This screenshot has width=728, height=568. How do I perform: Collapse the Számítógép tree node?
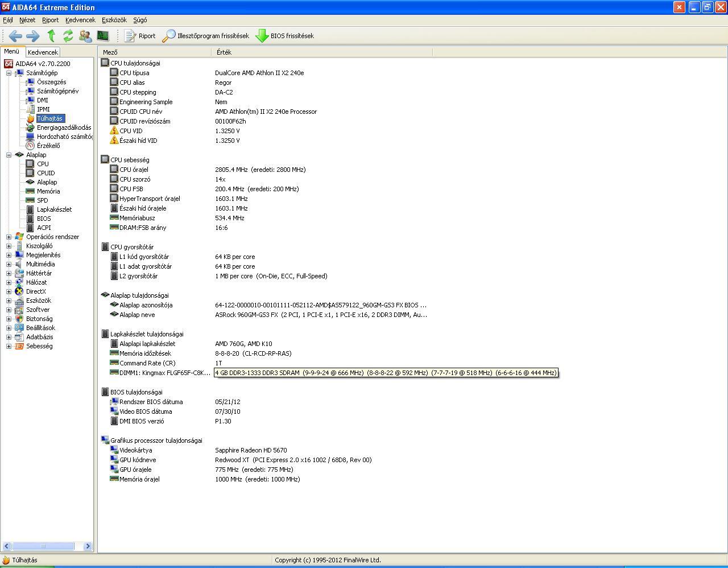click(9, 73)
